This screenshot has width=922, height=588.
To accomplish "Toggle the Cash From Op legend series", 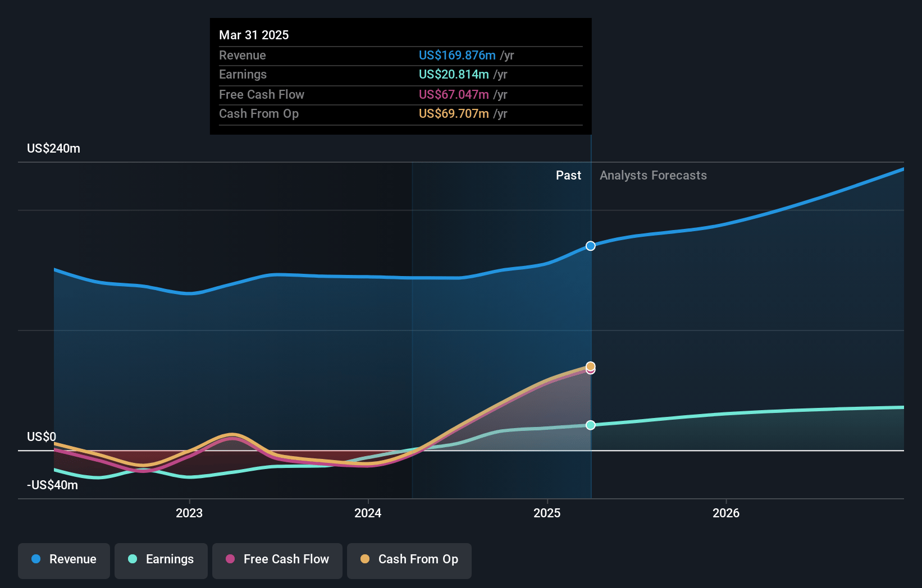I will tap(409, 561).
